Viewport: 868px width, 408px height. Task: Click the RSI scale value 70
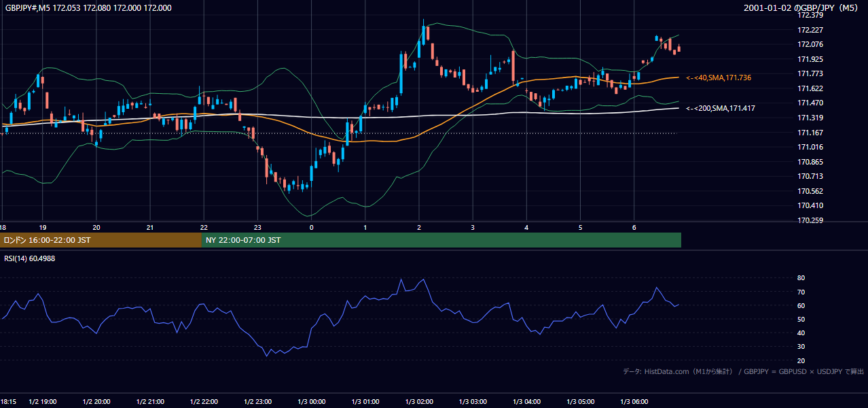pyautogui.click(x=801, y=292)
